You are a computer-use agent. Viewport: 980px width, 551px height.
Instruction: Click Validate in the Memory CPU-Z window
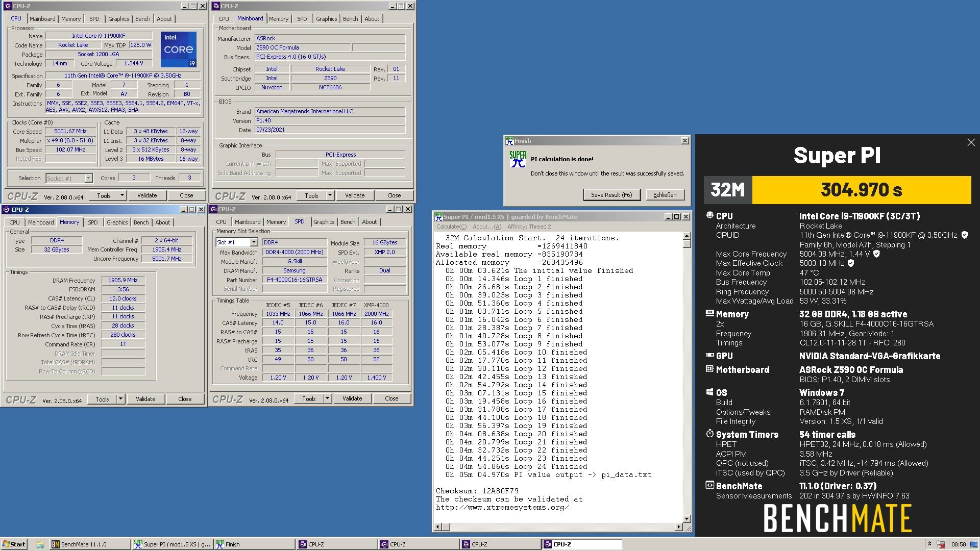[x=145, y=399]
